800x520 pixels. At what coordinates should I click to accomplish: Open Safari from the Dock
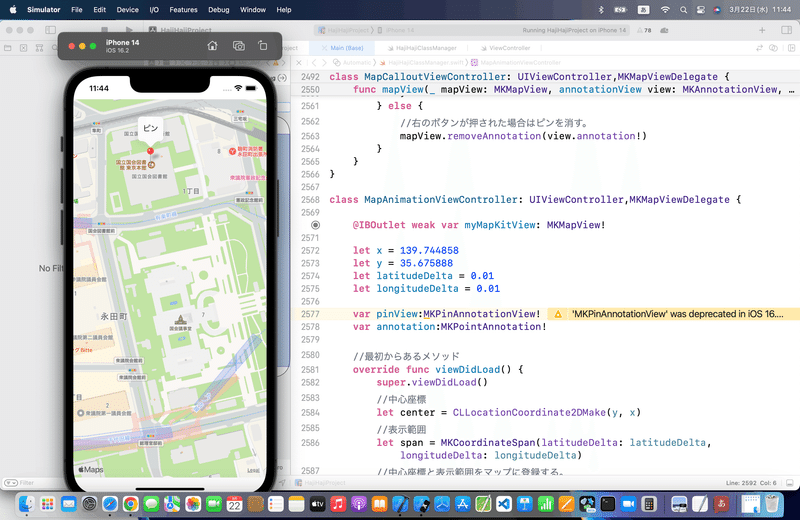pyautogui.click(x=110, y=504)
